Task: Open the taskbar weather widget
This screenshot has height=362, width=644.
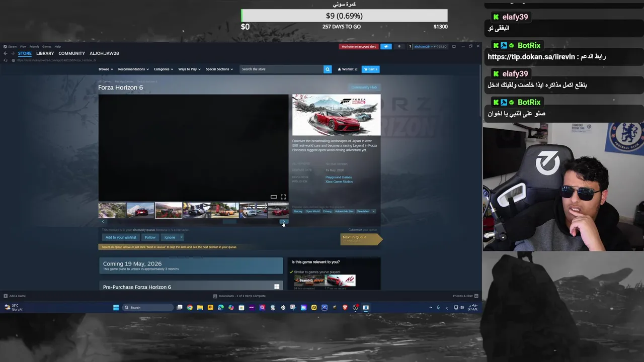Action: tap(14, 307)
